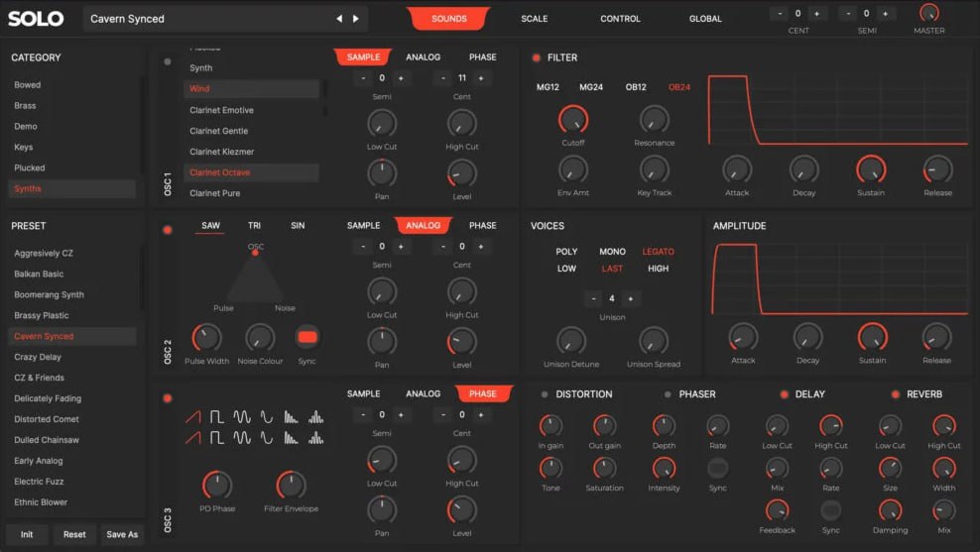Select the Crazy Delay preset

click(x=38, y=357)
